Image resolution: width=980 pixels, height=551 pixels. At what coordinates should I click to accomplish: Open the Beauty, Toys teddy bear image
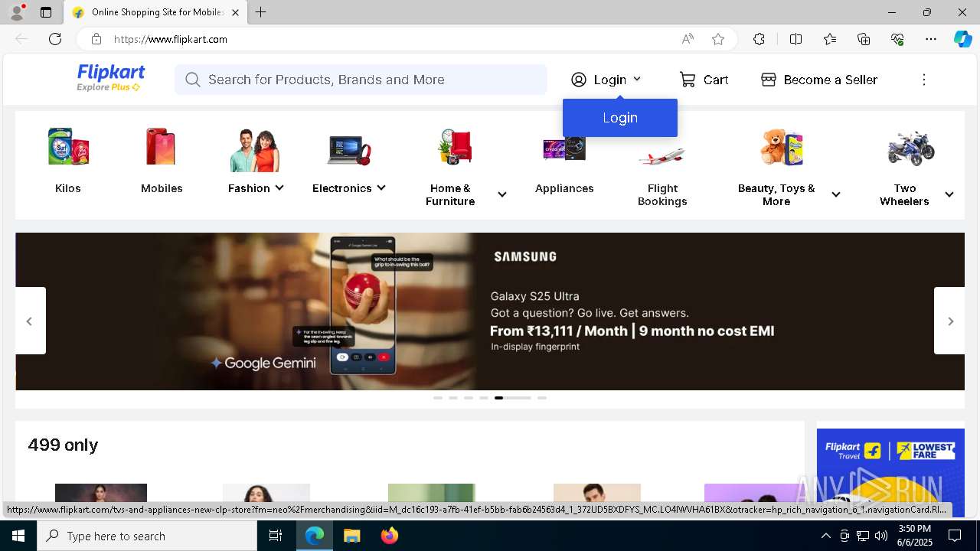tap(782, 147)
